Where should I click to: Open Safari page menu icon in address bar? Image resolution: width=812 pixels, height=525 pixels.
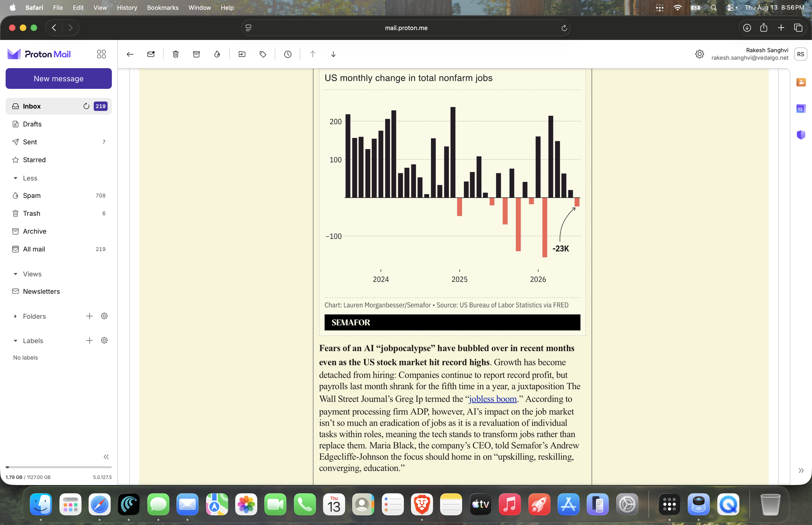pos(248,28)
